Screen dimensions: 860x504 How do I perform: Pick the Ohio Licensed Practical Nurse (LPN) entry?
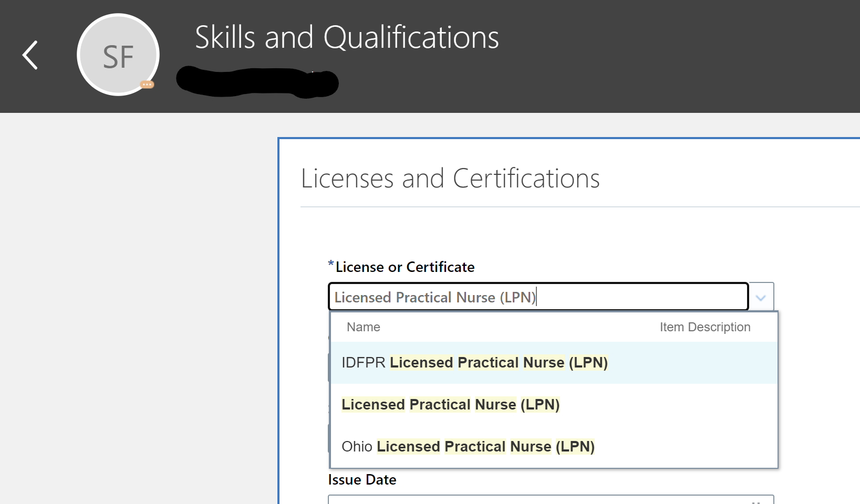tap(468, 446)
